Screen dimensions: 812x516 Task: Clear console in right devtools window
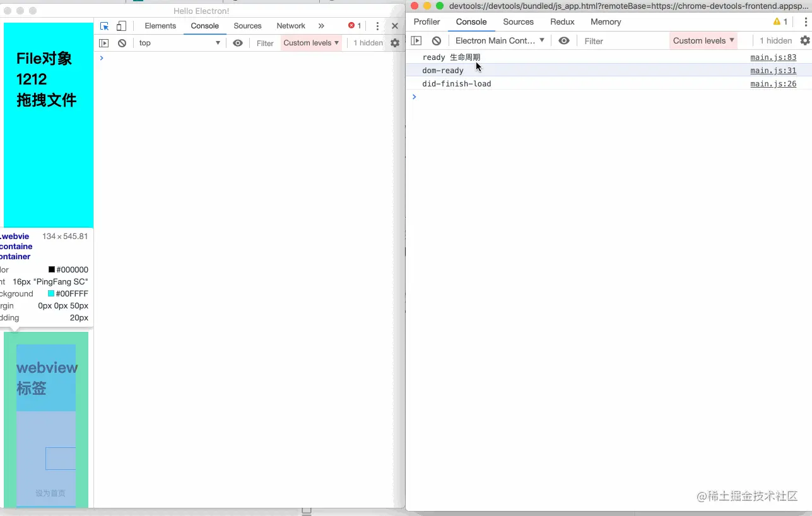pos(437,40)
